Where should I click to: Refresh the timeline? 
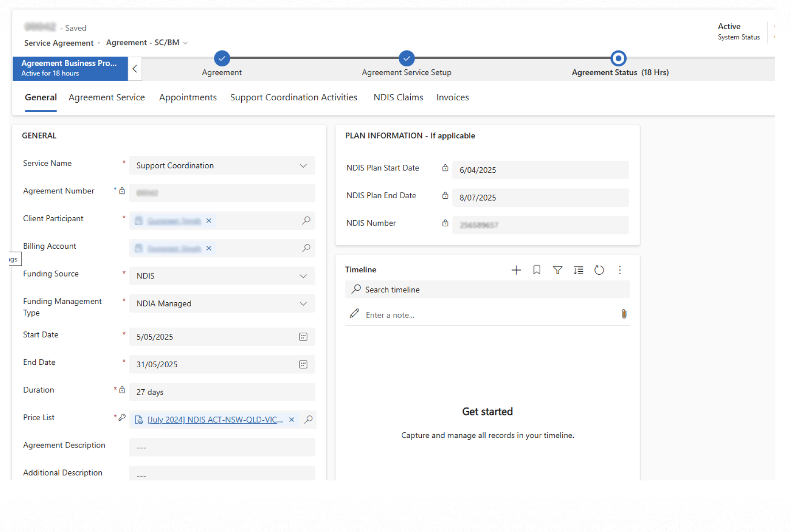click(x=599, y=270)
